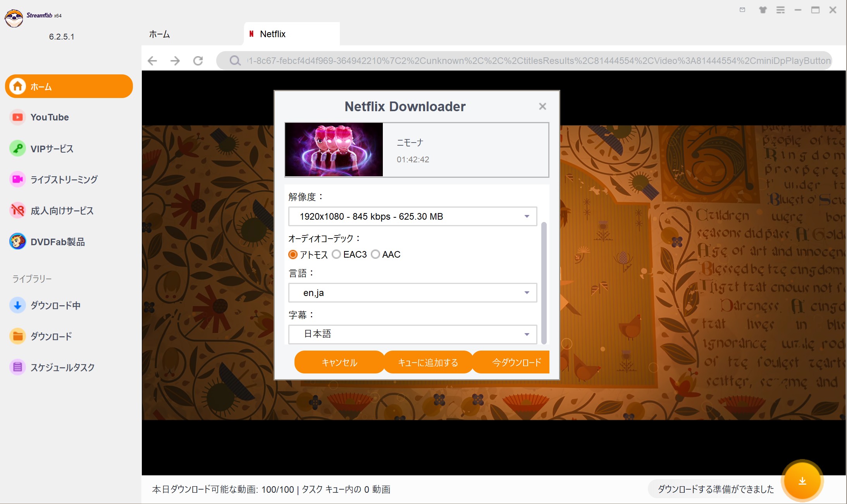Click the dialog vertical scrollbar
The width and height of the screenshot is (847, 504).
[544, 283]
